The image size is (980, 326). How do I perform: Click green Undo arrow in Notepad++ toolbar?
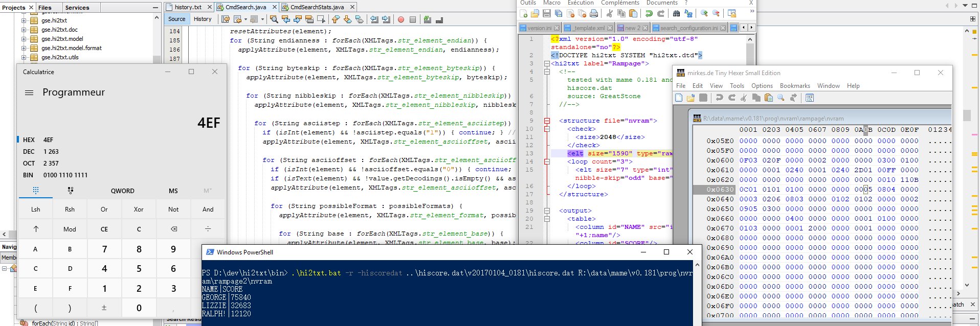649,13
